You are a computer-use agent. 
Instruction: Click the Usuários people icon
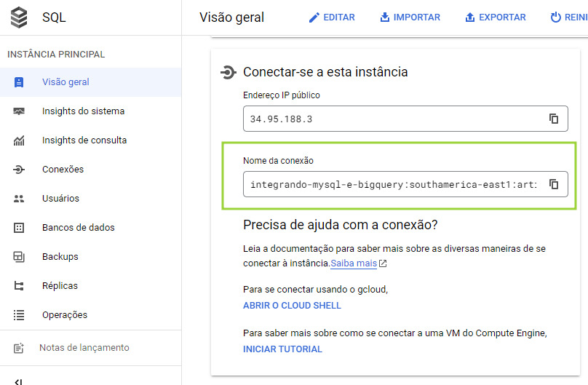click(x=19, y=199)
